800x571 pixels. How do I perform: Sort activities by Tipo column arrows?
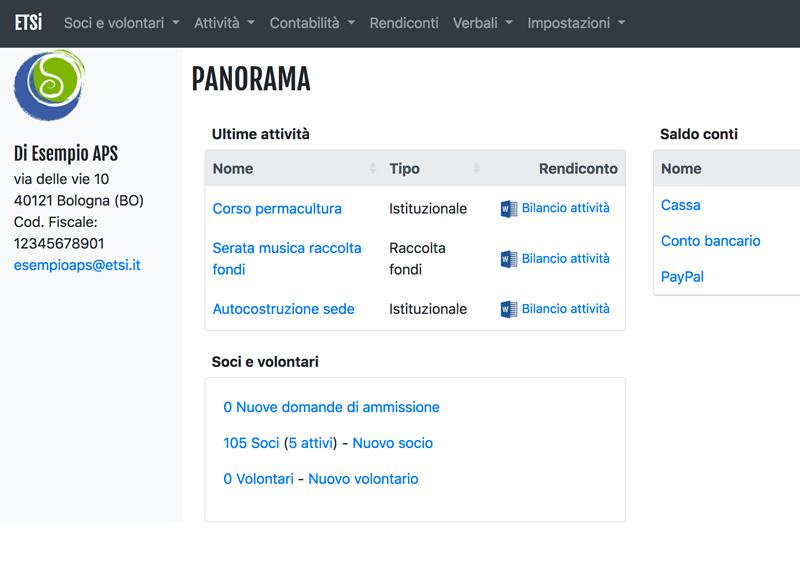tap(476, 168)
